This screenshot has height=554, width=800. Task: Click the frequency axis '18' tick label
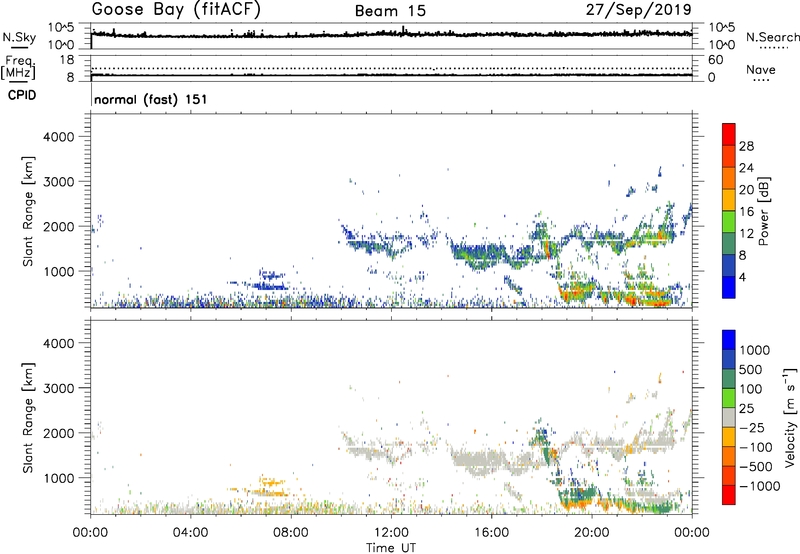click(x=67, y=60)
